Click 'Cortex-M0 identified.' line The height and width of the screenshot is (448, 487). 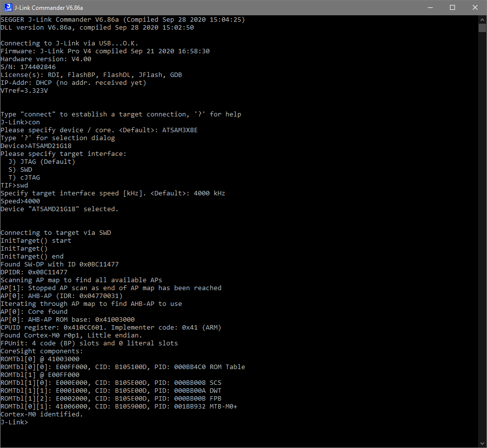click(x=42, y=414)
